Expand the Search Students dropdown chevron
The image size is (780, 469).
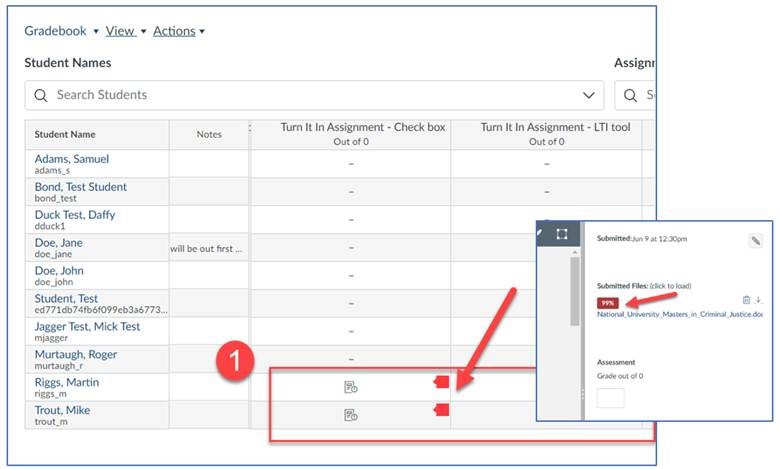click(588, 95)
